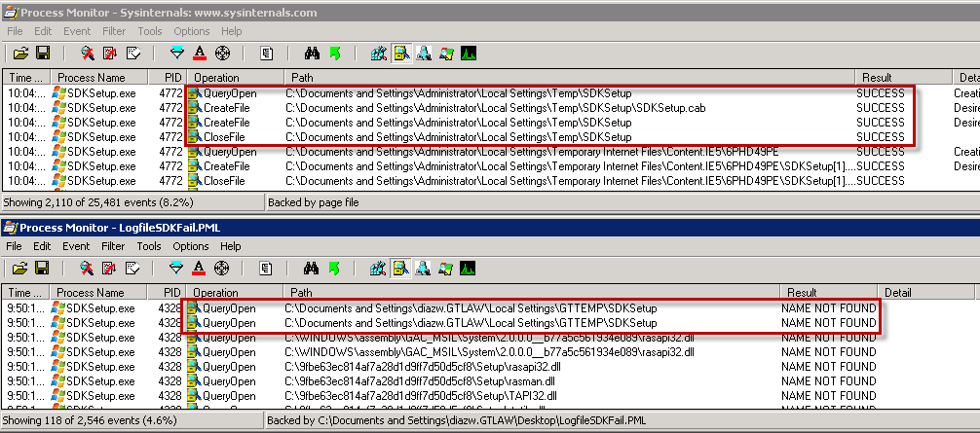This screenshot has height=433, width=980.
Task: Toggle Show File System Activity in lower toolbar
Action: pyautogui.click(x=401, y=269)
